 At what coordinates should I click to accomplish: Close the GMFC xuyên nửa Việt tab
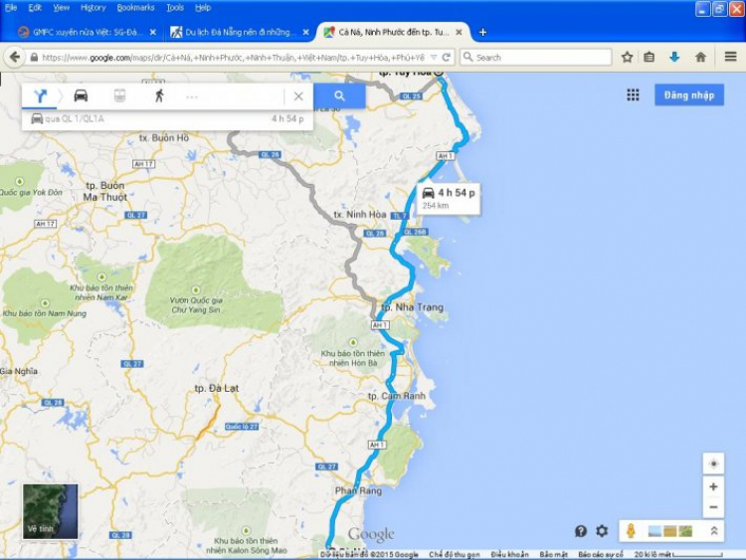pos(153,33)
